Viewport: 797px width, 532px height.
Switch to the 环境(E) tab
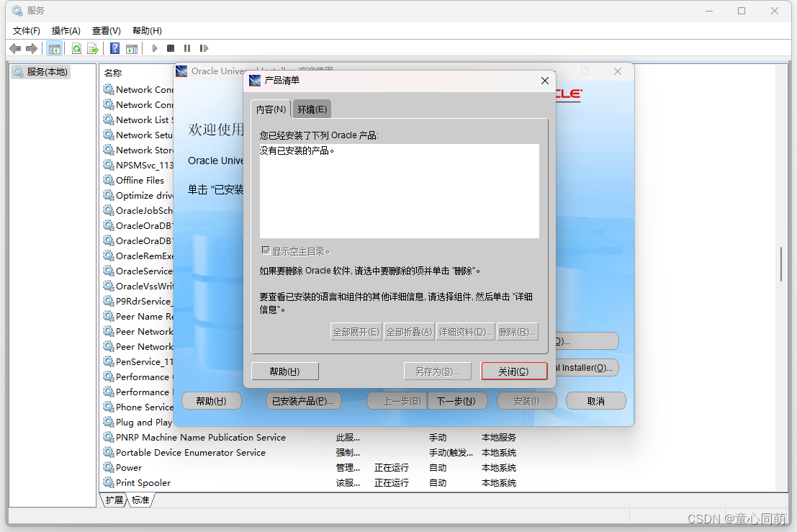click(x=312, y=109)
